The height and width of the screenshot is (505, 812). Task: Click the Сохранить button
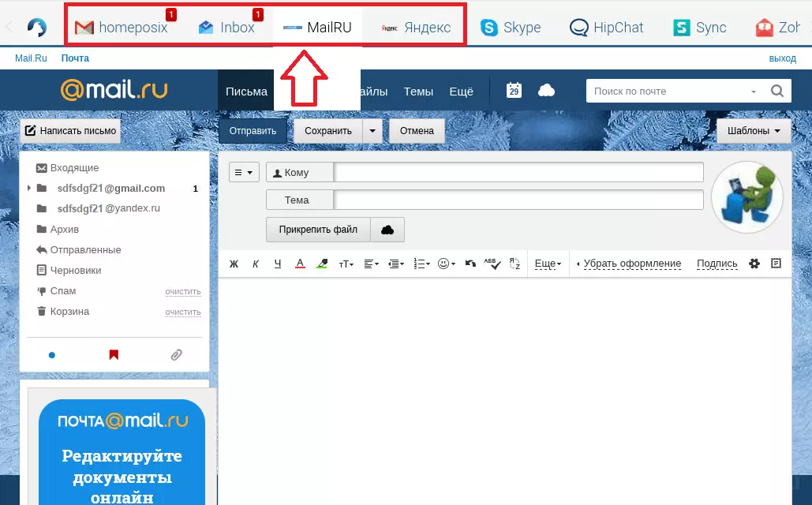(328, 130)
